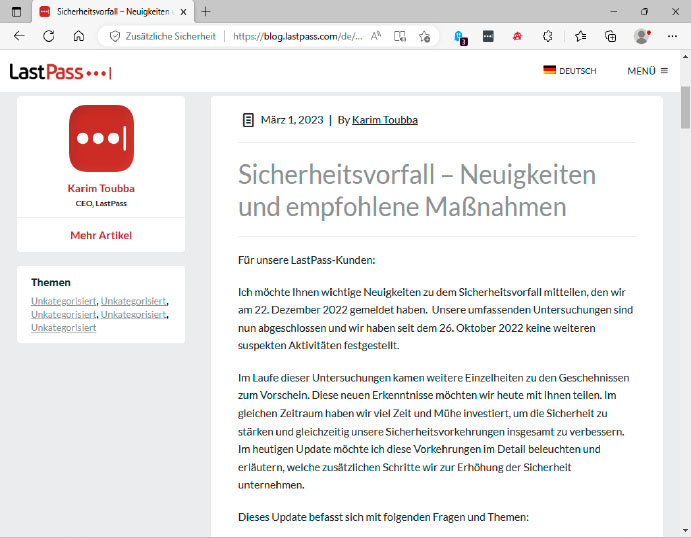Add this page to favorites
Image resolution: width=691 pixels, height=538 pixels.
pyautogui.click(x=424, y=36)
